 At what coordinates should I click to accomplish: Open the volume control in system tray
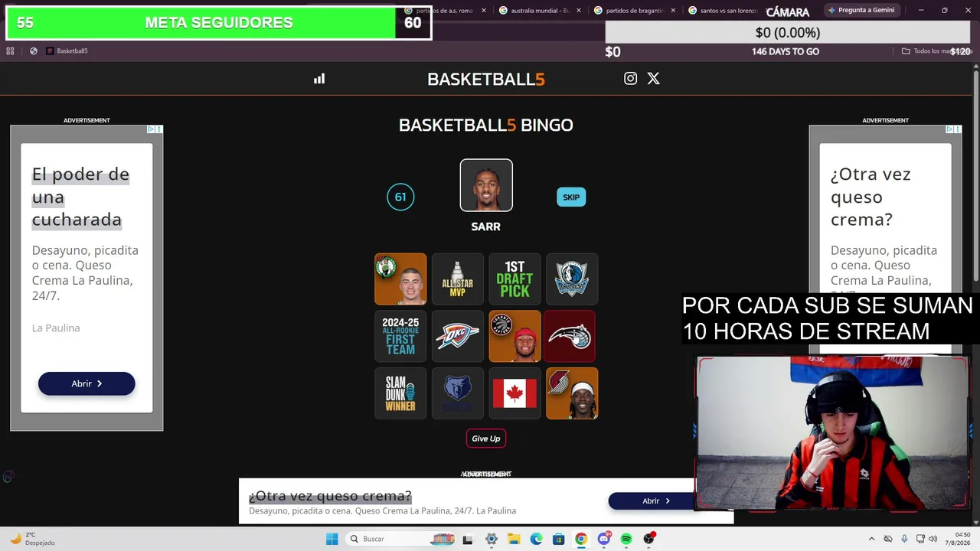(x=933, y=539)
